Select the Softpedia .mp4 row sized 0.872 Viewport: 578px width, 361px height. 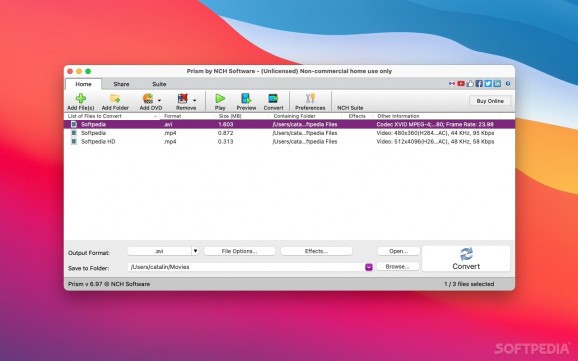289,133
